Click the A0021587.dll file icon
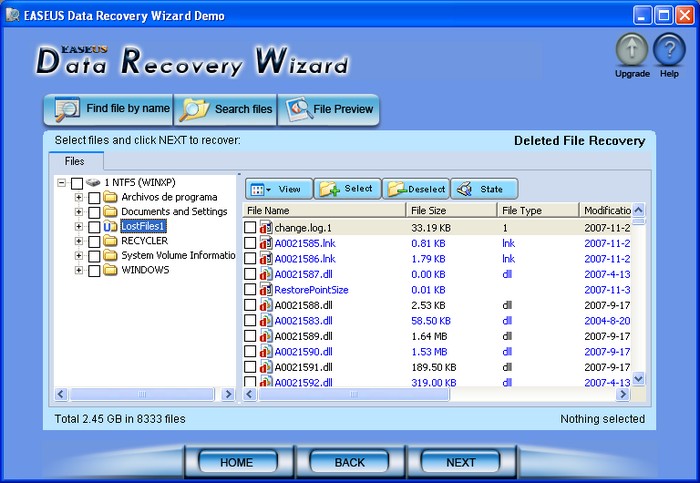The image size is (700, 483). [x=266, y=274]
